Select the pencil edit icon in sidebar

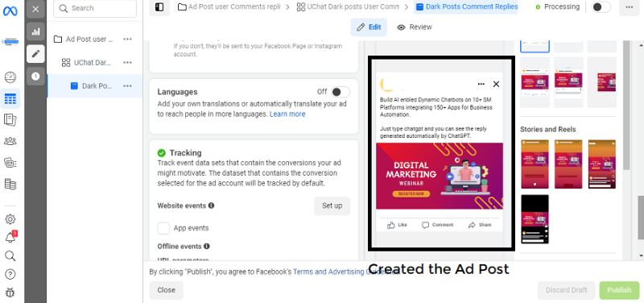pos(35,54)
